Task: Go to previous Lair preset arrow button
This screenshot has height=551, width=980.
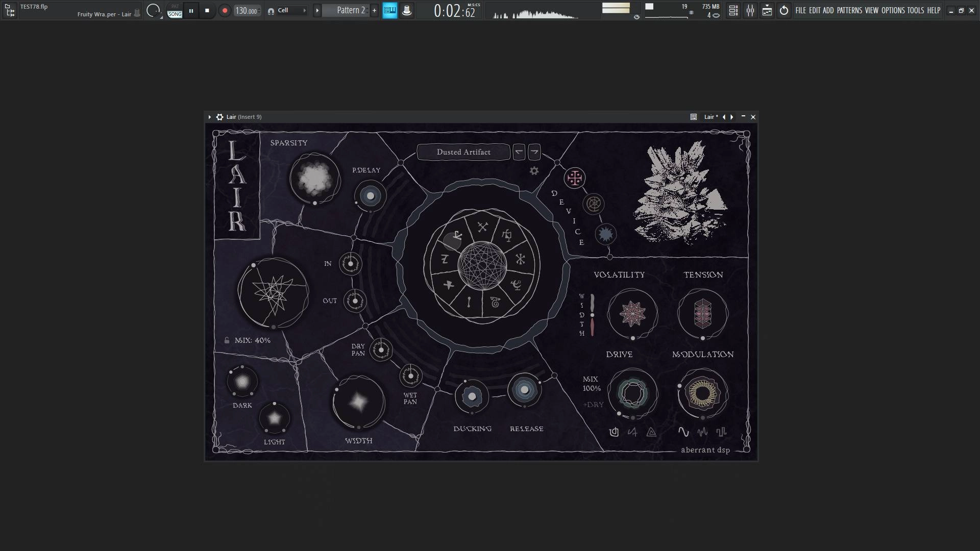Action: (519, 152)
